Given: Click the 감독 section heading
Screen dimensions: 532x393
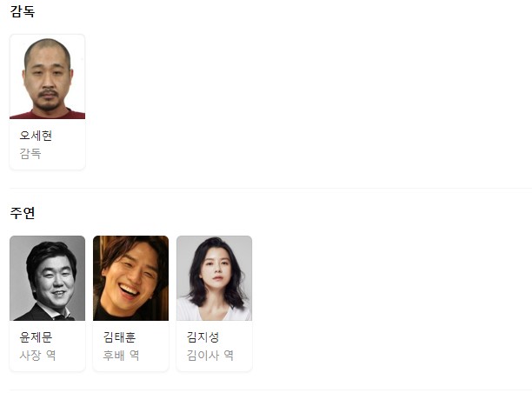Looking at the screenshot, I should pyautogui.click(x=23, y=11).
